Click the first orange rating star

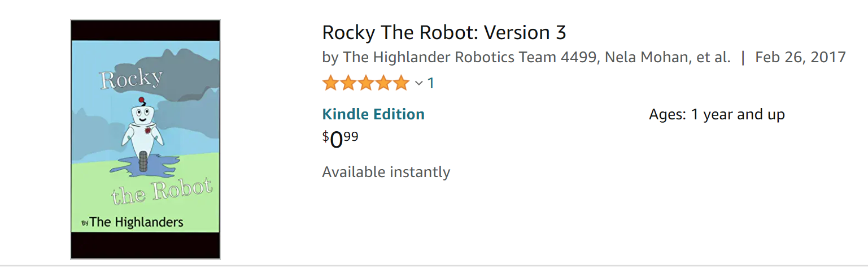[331, 83]
